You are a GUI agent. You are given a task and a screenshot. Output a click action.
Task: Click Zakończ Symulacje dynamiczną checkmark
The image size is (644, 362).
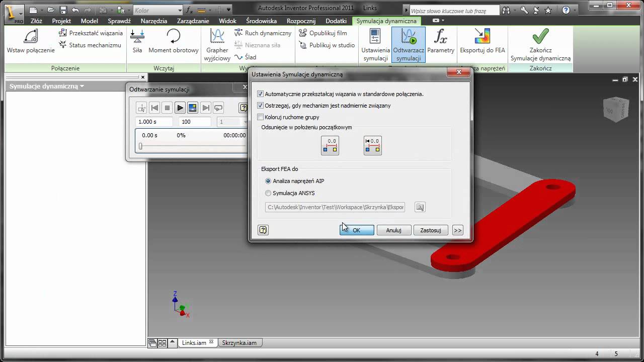tap(540, 45)
